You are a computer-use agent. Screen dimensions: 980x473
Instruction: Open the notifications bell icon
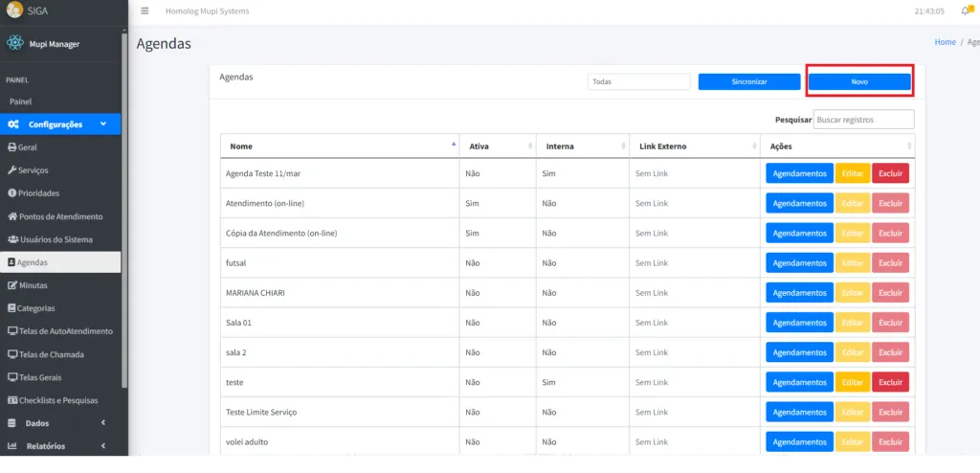pyautogui.click(x=967, y=11)
